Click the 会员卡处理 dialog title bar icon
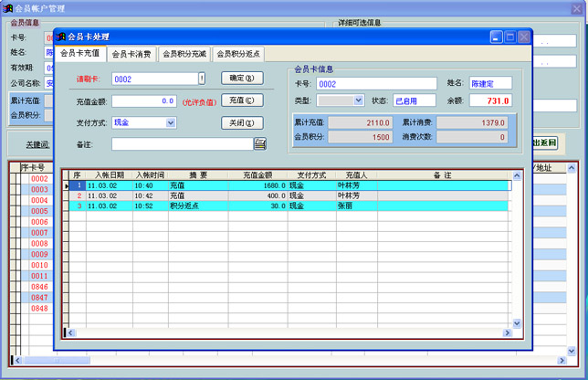The height and width of the screenshot is (380, 588). coord(61,37)
